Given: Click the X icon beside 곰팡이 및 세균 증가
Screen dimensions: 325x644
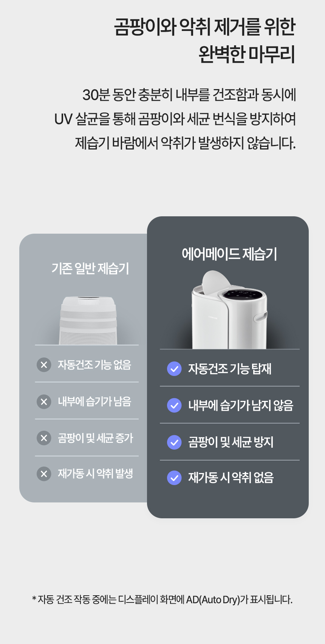Looking at the screenshot, I should tap(44, 438).
